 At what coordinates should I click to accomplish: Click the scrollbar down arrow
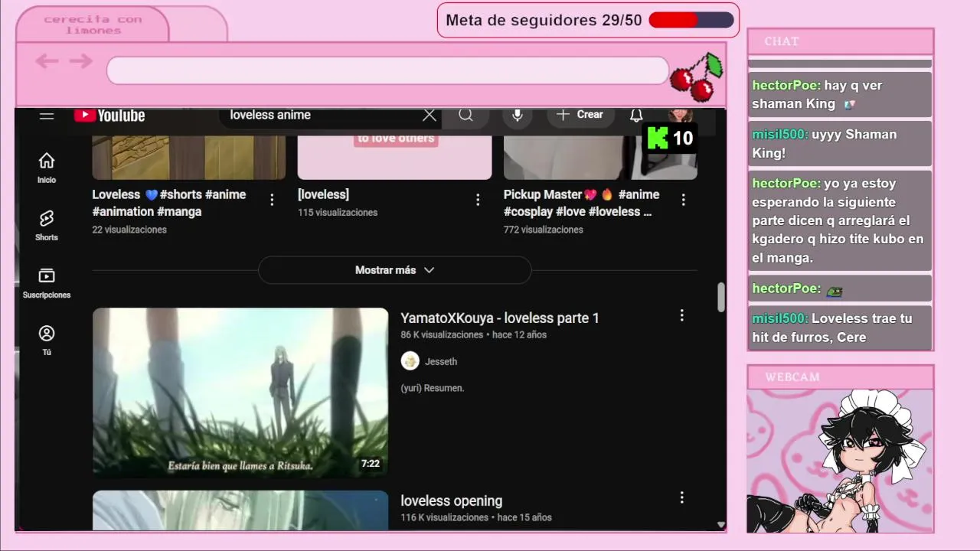coord(720,525)
